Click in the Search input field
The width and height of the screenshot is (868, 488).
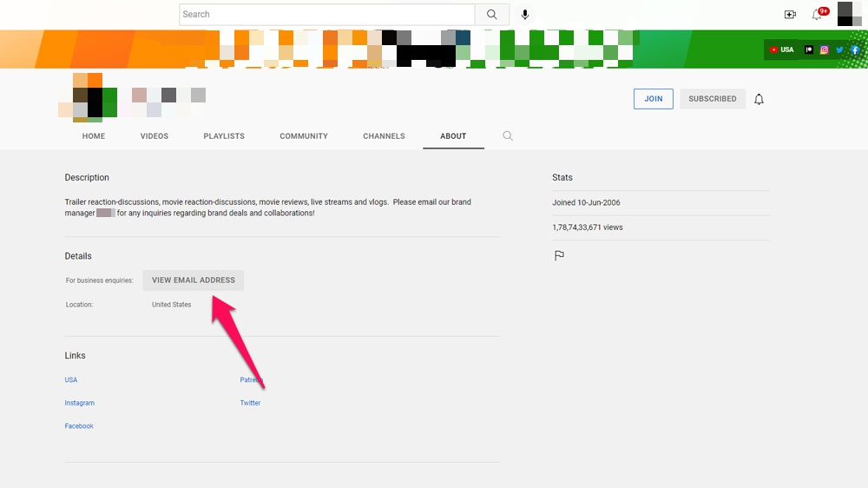click(327, 15)
